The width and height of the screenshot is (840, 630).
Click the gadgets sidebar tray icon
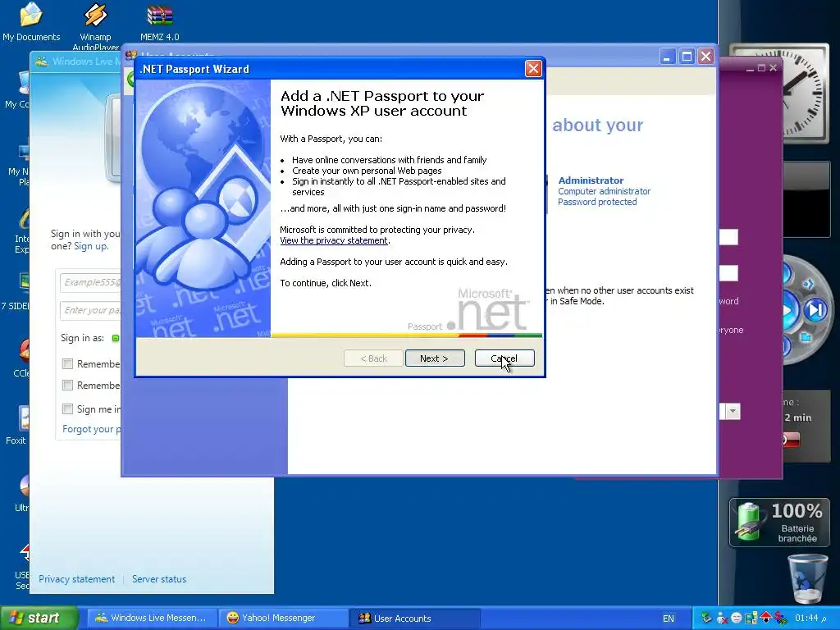pyautogui.click(x=751, y=619)
